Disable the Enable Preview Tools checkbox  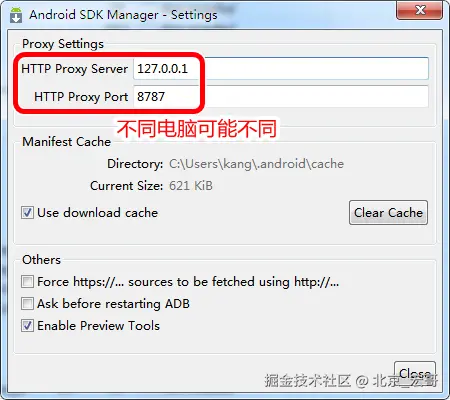point(27,326)
